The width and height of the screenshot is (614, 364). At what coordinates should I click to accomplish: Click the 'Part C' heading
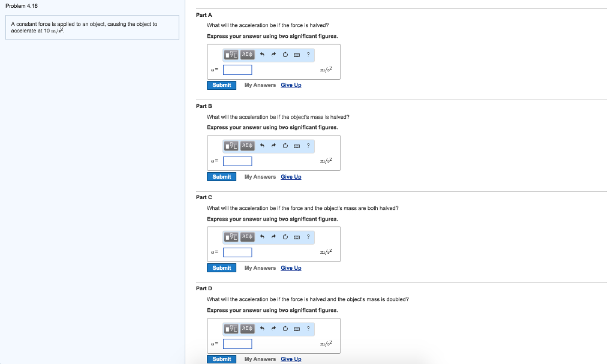click(204, 197)
